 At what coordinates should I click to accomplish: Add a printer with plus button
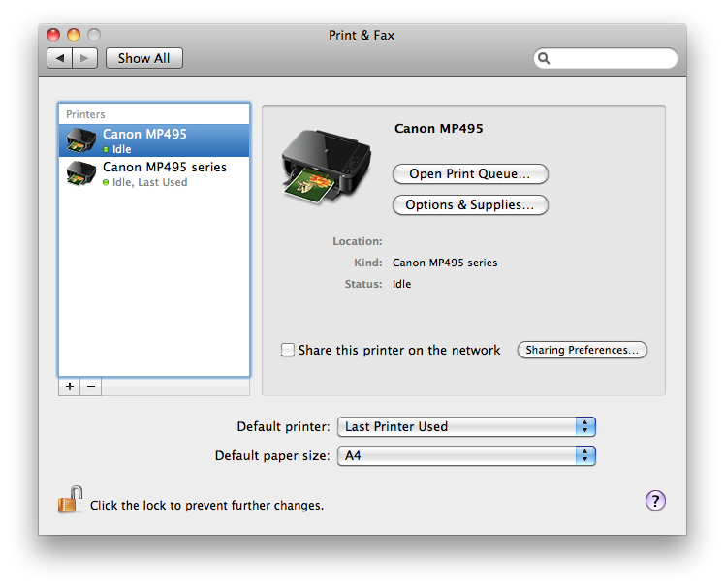70,387
